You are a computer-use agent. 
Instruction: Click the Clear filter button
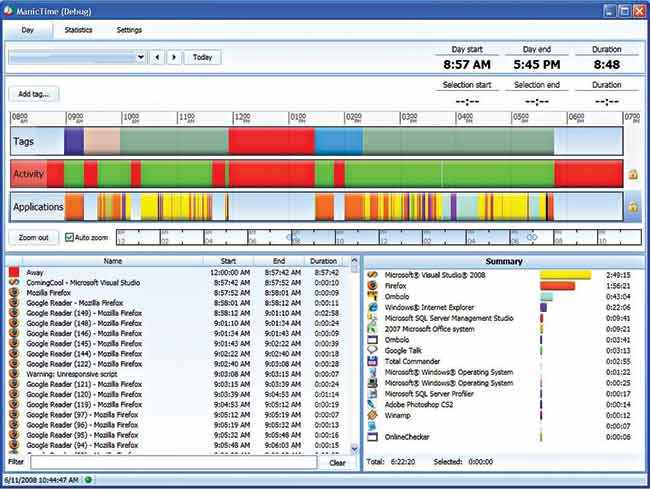tap(337, 463)
